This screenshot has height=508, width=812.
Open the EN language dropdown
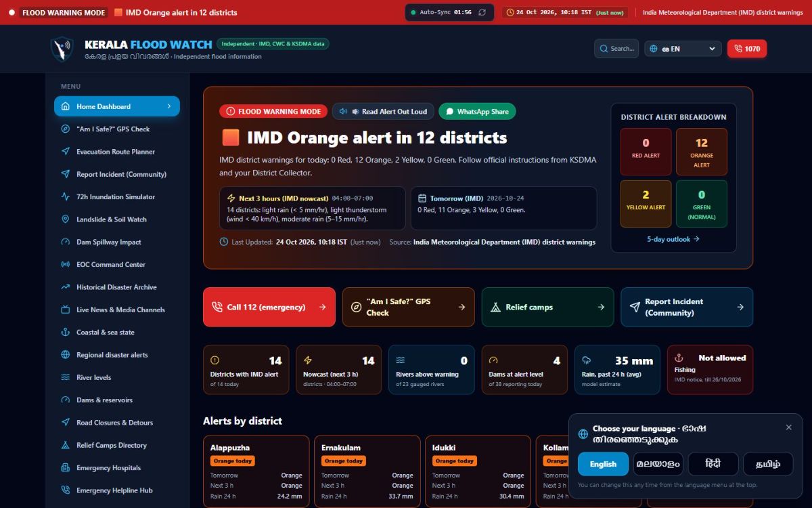(x=683, y=49)
